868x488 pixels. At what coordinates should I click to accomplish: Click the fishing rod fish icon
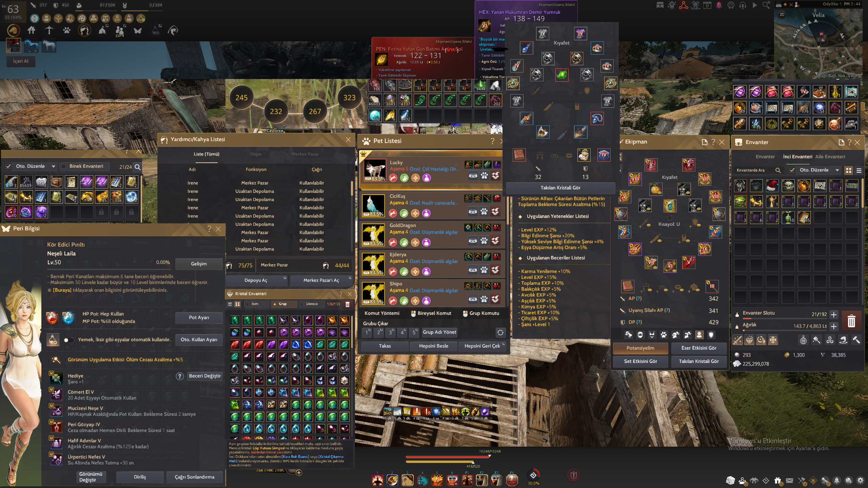pos(173,31)
